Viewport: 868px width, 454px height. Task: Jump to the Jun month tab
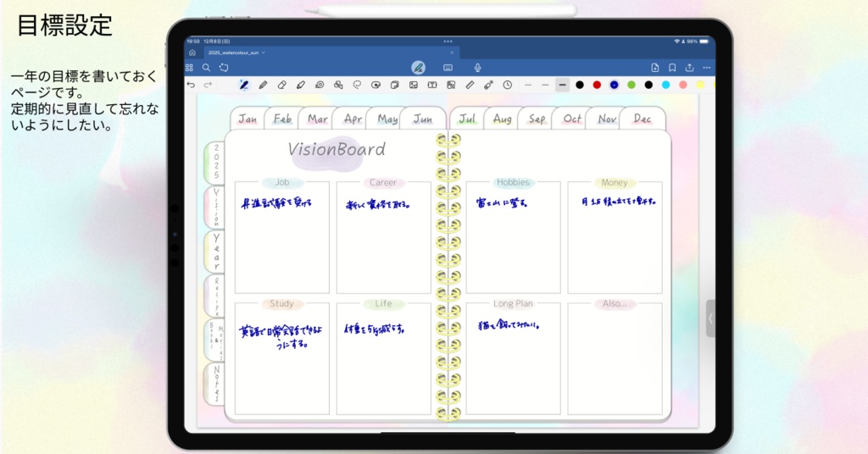[x=423, y=119]
